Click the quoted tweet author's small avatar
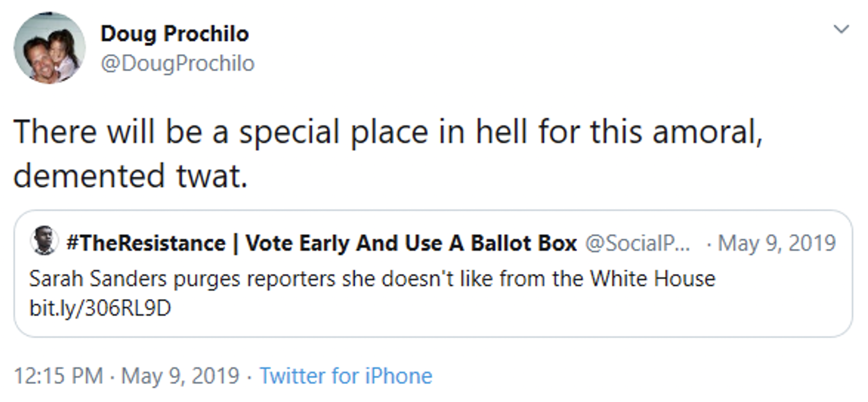The width and height of the screenshot is (868, 402). (44, 240)
